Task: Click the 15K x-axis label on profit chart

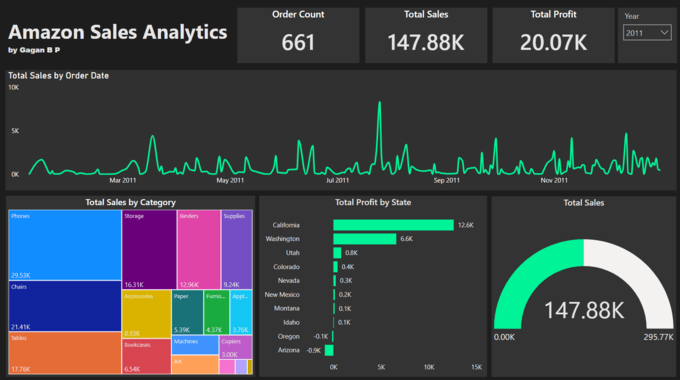Action: pos(476,367)
